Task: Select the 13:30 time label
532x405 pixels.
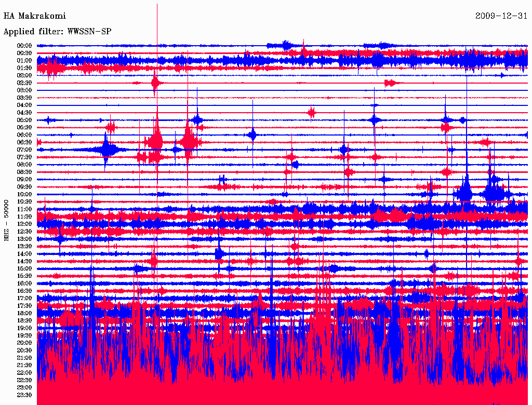Action: 24,246
